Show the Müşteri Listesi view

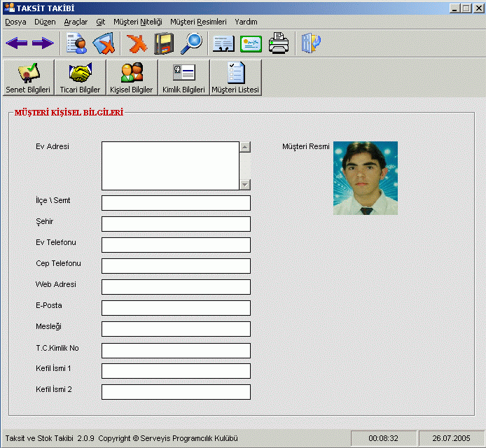coord(235,78)
